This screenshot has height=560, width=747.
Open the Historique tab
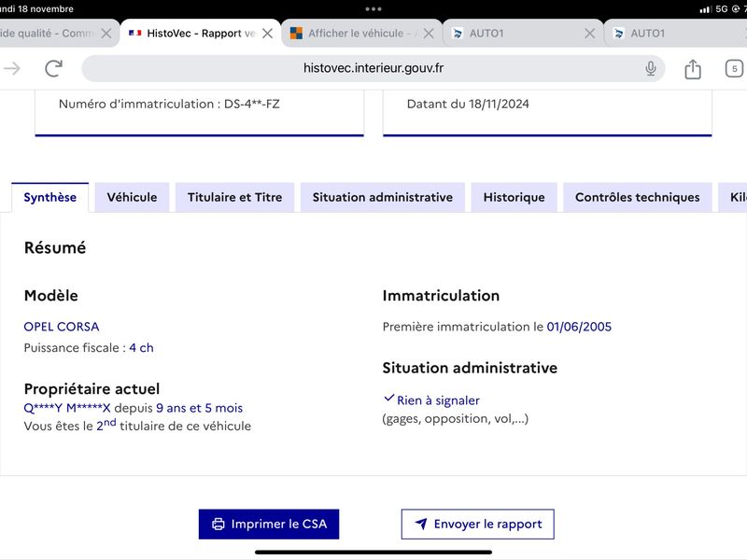[x=514, y=197]
